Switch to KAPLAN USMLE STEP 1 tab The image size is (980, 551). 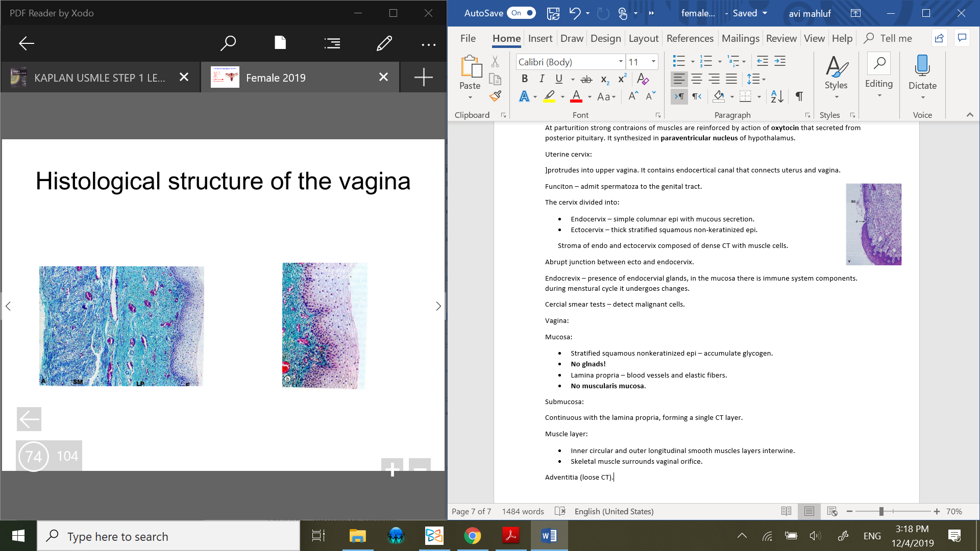click(100, 78)
